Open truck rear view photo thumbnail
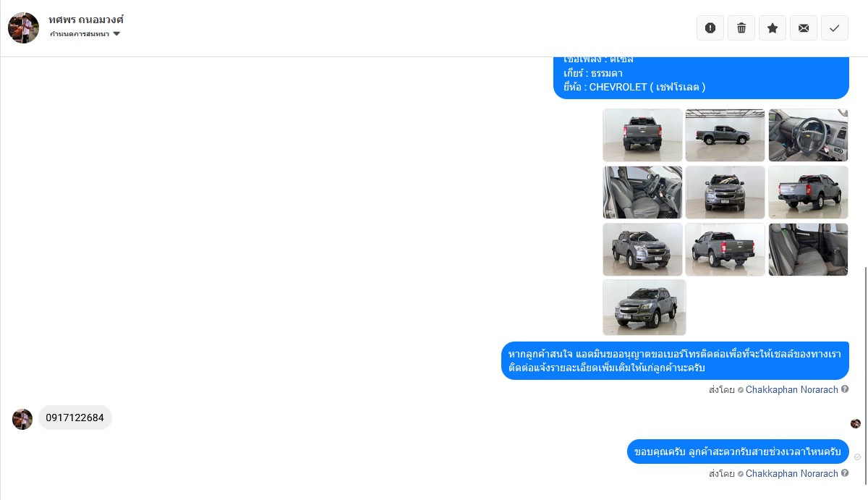868x500 pixels. (642, 135)
